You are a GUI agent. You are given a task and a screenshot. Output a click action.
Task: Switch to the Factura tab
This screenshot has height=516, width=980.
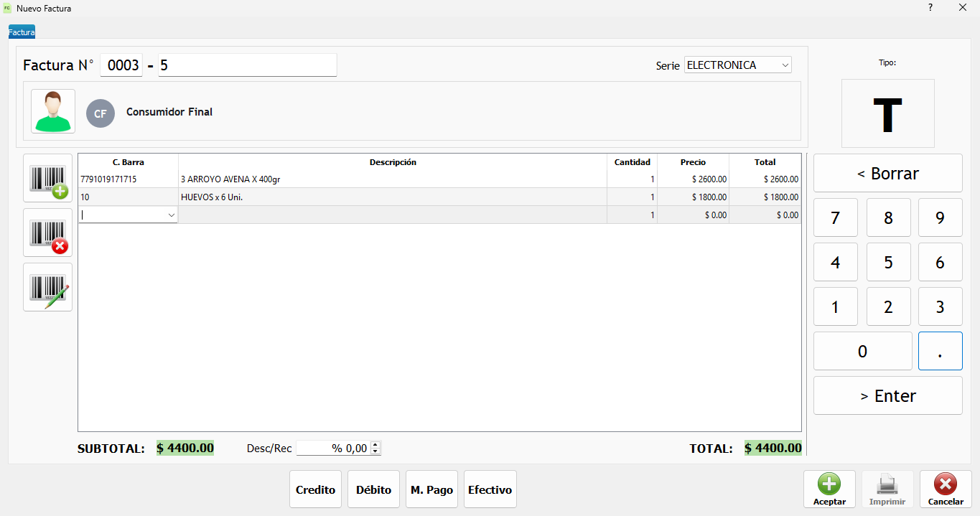[x=22, y=32]
